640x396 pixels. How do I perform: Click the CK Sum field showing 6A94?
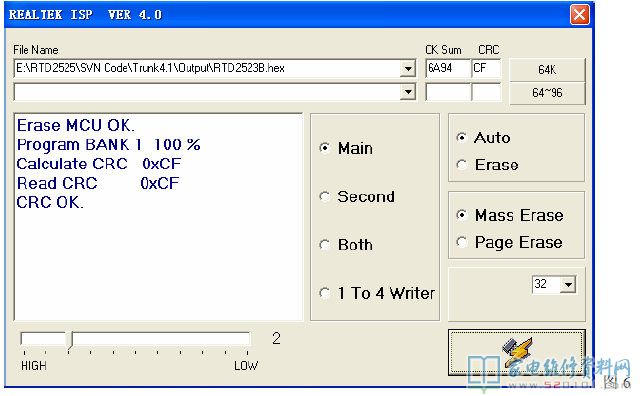pos(447,68)
